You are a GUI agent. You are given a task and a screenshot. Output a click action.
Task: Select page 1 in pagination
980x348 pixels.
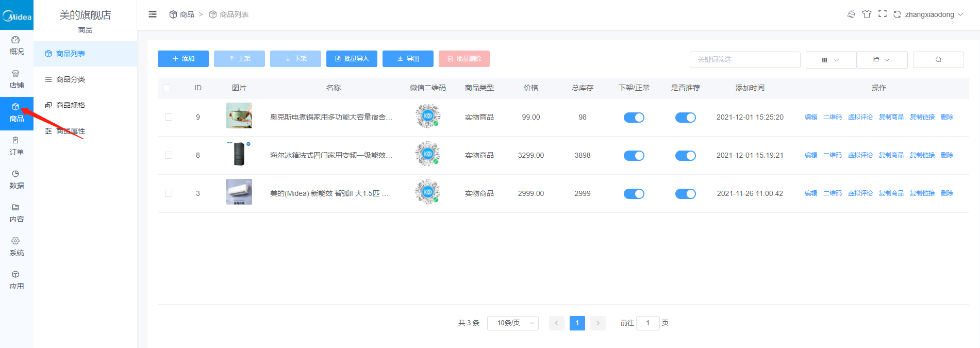point(577,323)
